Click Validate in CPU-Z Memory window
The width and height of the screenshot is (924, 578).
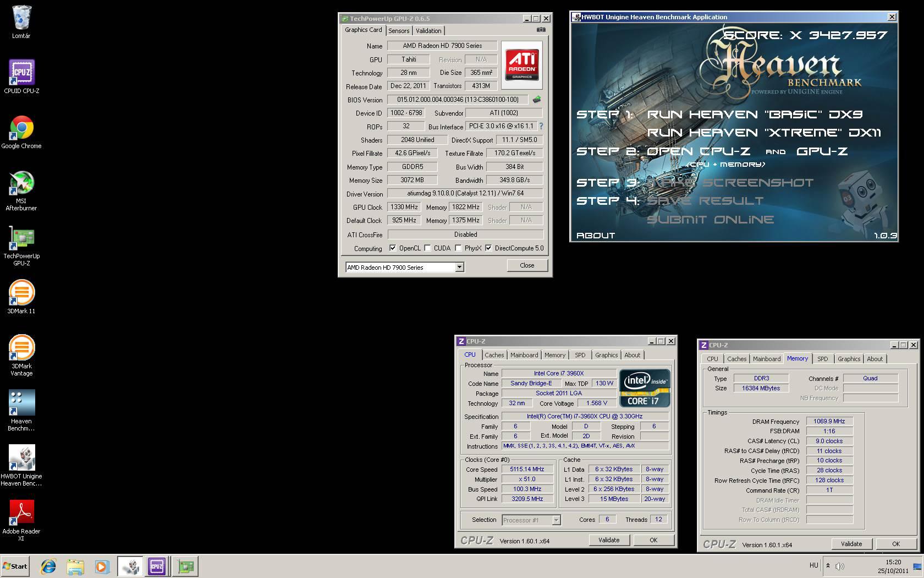pyautogui.click(x=851, y=544)
